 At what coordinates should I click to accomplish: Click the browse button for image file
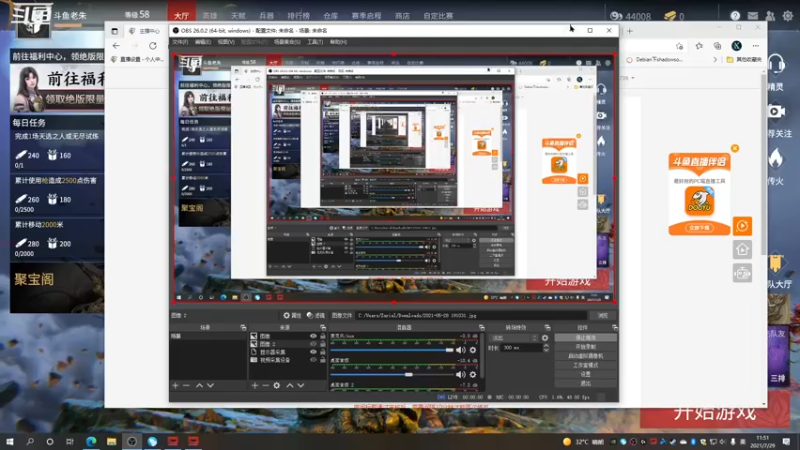(x=602, y=316)
